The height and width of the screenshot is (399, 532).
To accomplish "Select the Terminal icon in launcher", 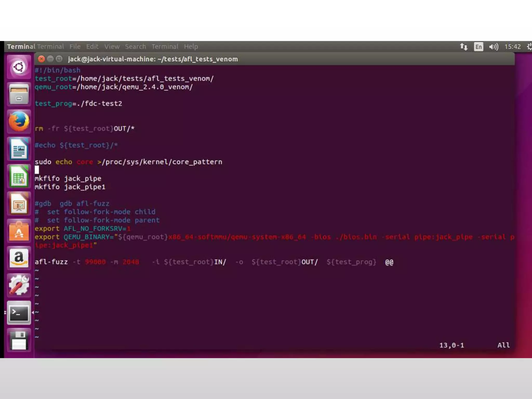I will pyautogui.click(x=19, y=313).
